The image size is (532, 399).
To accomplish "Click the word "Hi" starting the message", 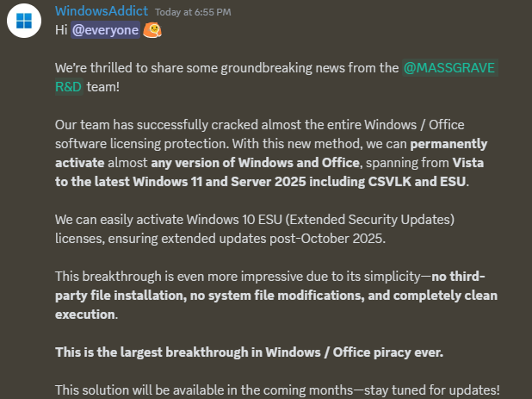I will pos(61,30).
